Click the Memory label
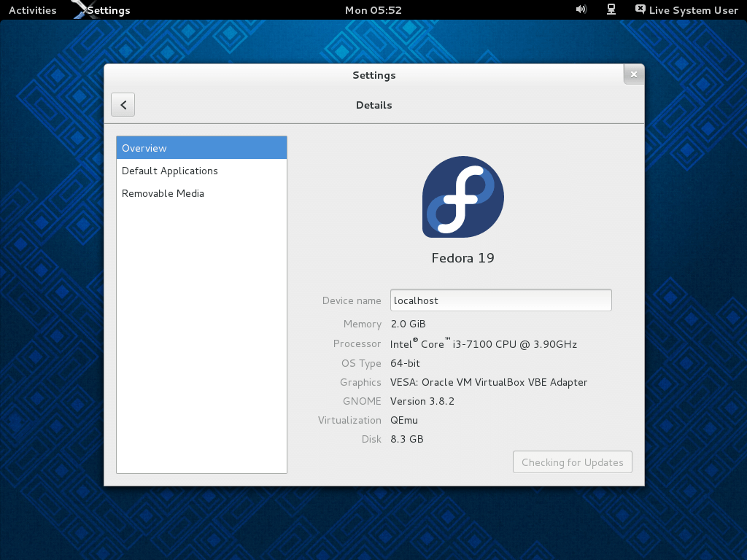 [363, 324]
